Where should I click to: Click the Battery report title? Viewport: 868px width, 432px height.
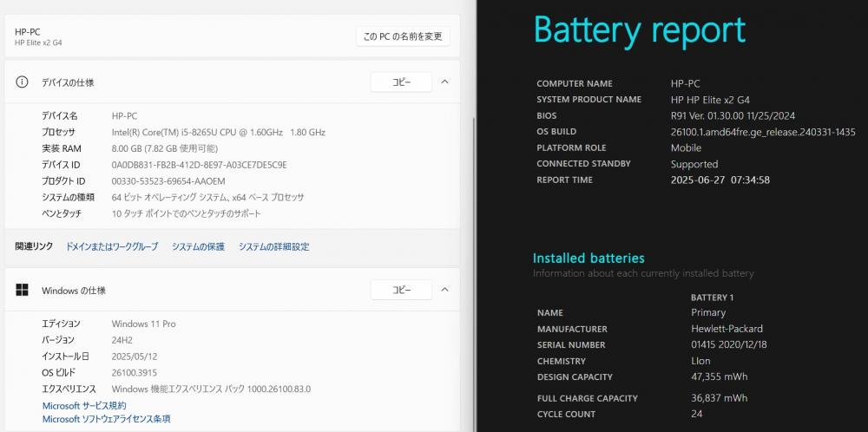pyautogui.click(x=640, y=29)
